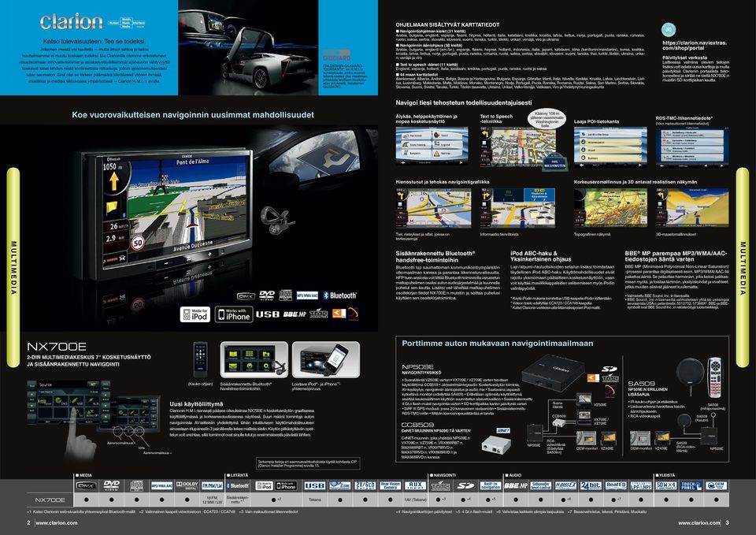
Task: Click the 'Sisäänrakennettu Bluetooth handsfree-toimintoihin' heading
Action: [435, 256]
